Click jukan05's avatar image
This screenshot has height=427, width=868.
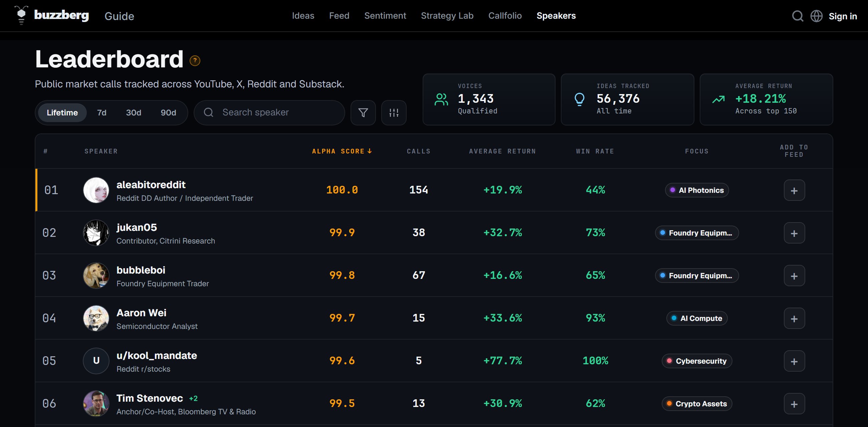click(96, 233)
